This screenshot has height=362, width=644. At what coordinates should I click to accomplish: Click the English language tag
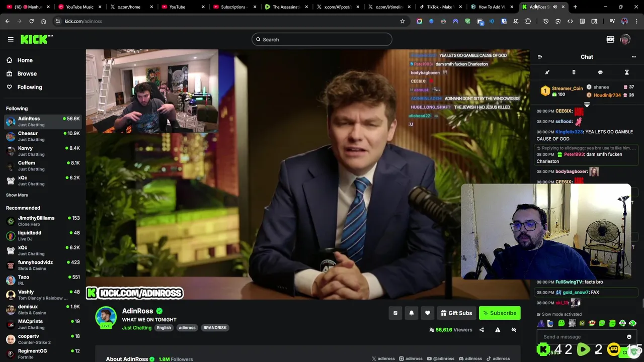pyautogui.click(x=164, y=328)
